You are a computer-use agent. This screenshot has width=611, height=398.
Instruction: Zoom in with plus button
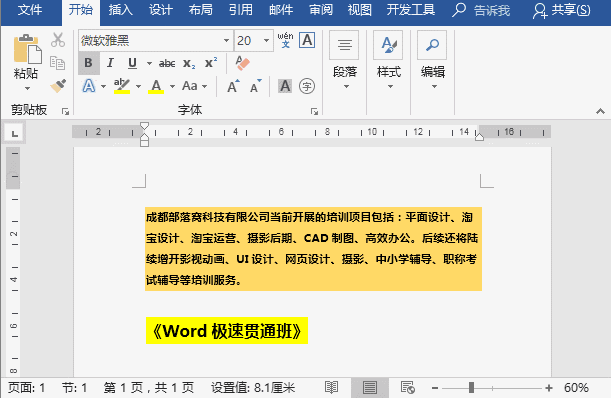(549, 388)
